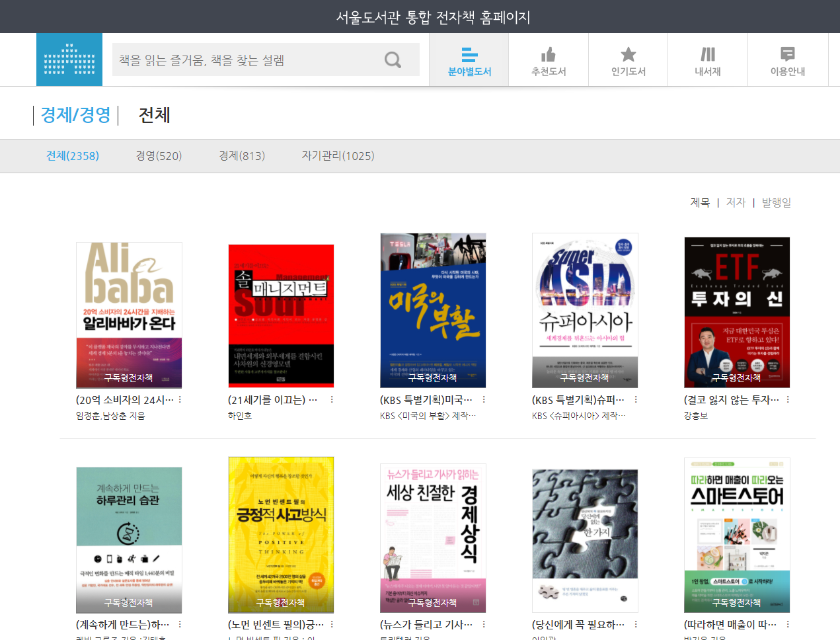Click title (20억 소비자의 24시…
840x640 pixels.
[125, 400]
